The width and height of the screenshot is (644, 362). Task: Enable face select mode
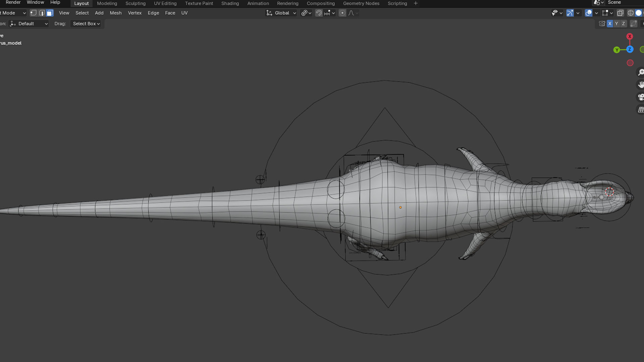tap(50, 13)
